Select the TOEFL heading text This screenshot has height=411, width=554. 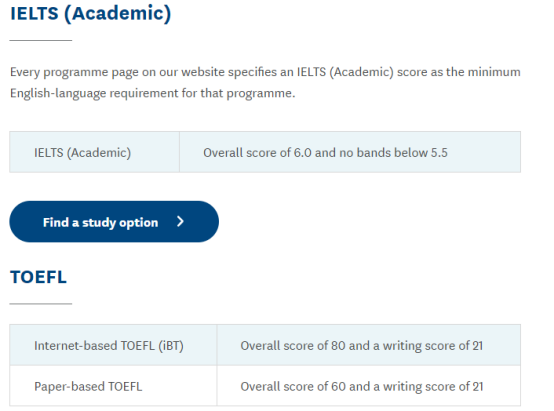38,277
